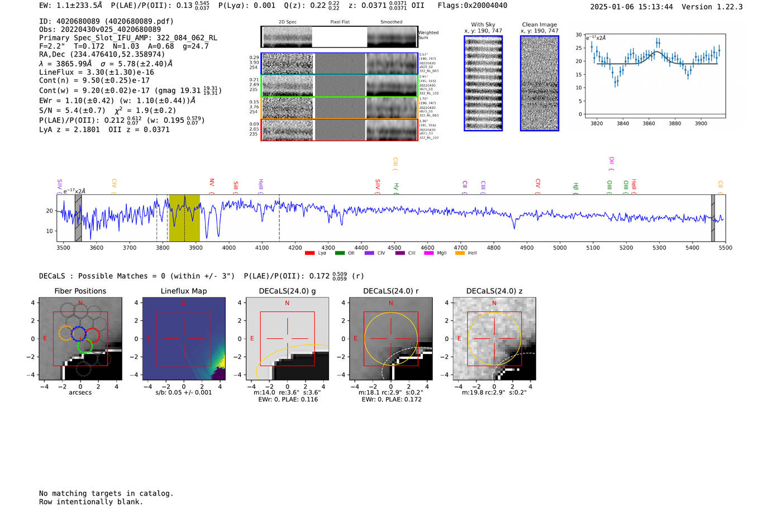Click the red-bordered 2D spectrum row

point(340,130)
